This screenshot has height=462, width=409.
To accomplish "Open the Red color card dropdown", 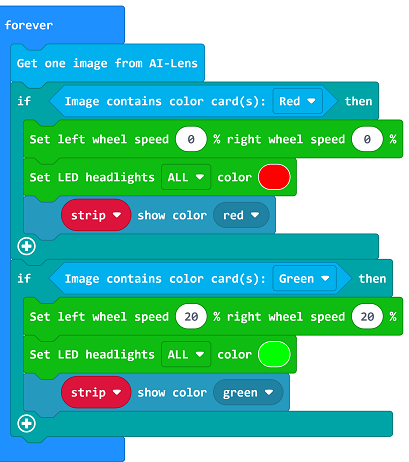I will pyautogui.click(x=297, y=101).
